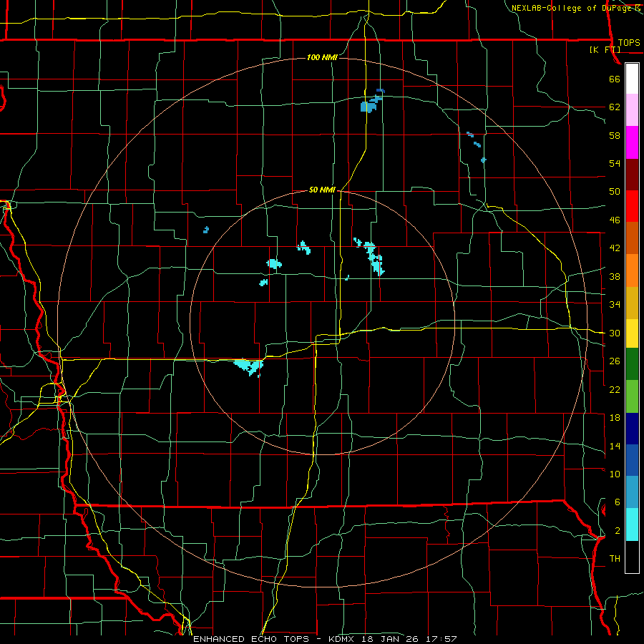Viewport: 644px width, 644px height.
Task: Click the legend value 34
Action: point(615,305)
